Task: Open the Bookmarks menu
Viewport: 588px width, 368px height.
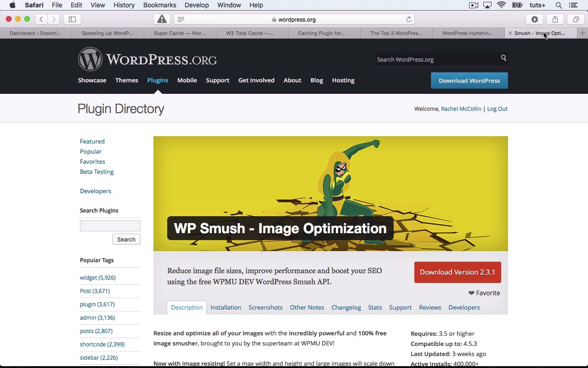Action: click(160, 5)
